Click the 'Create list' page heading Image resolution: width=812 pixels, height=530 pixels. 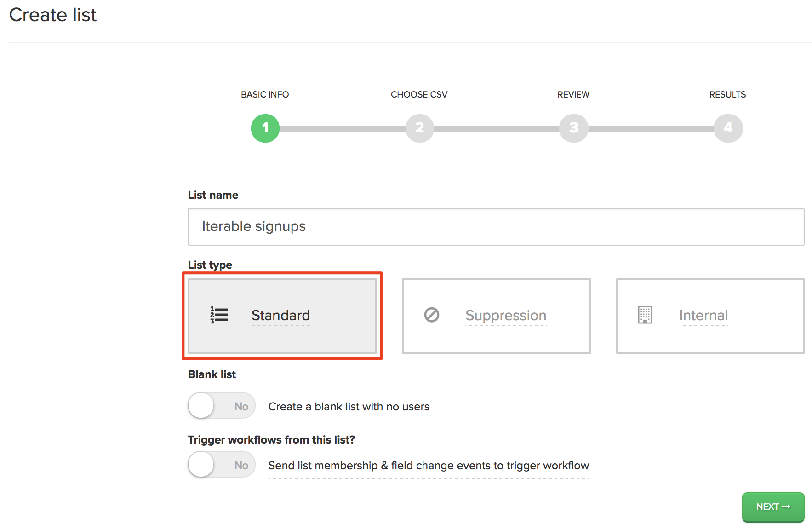(53, 15)
